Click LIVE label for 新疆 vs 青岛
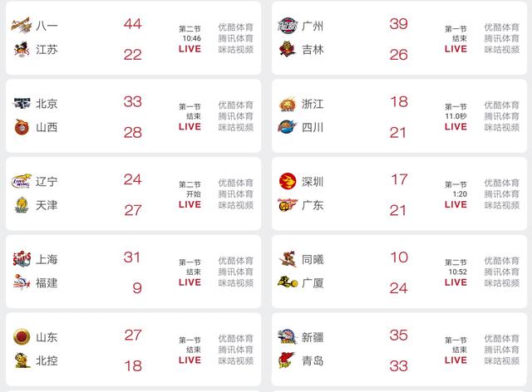Viewport: 532px width, 392px height. [456, 360]
